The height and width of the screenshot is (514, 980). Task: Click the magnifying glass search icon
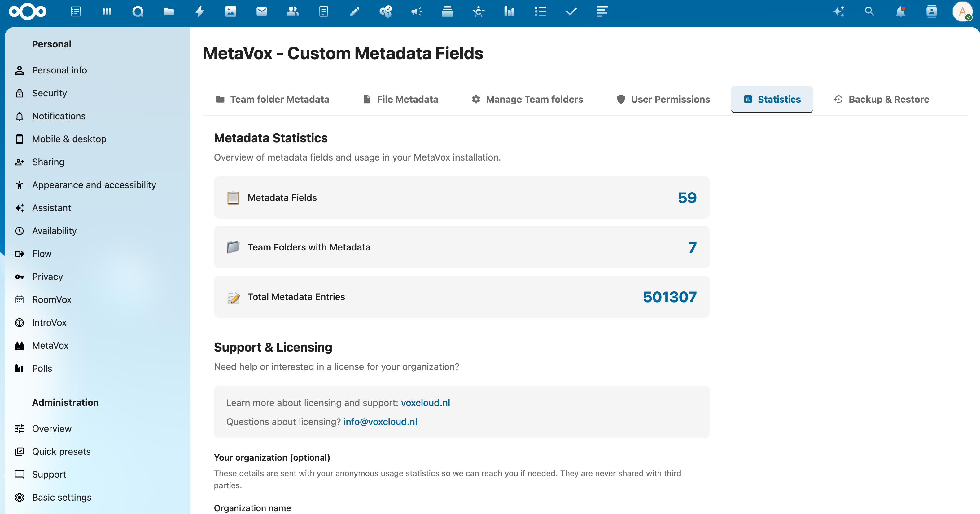click(869, 11)
